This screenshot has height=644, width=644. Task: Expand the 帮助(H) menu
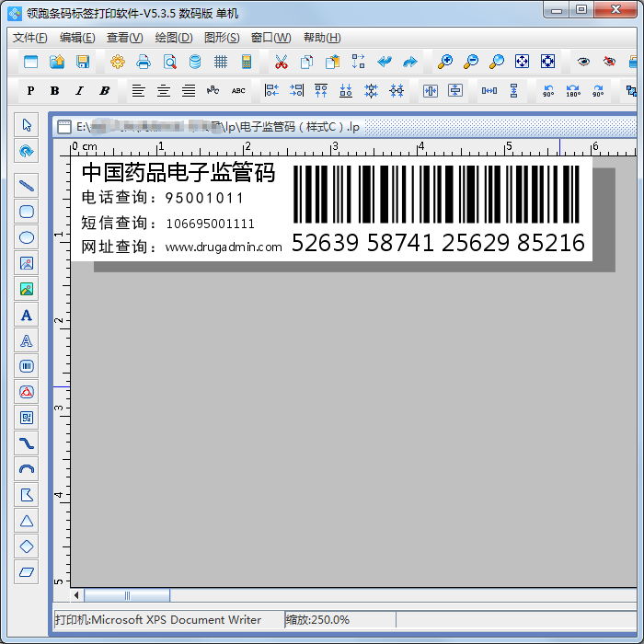(x=321, y=38)
